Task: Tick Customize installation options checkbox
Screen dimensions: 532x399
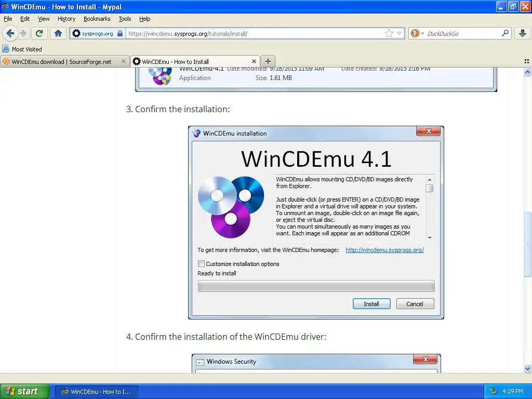Action: click(x=201, y=263)
